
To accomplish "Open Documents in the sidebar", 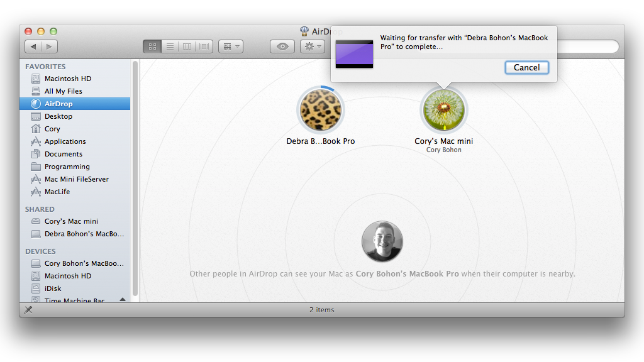I will coord(75,154).
